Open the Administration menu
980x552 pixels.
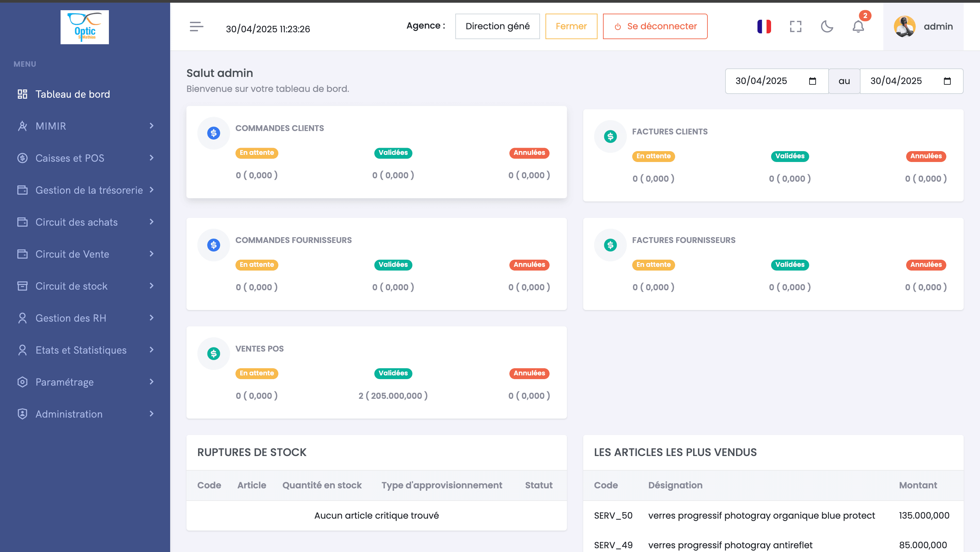point(85,413)
